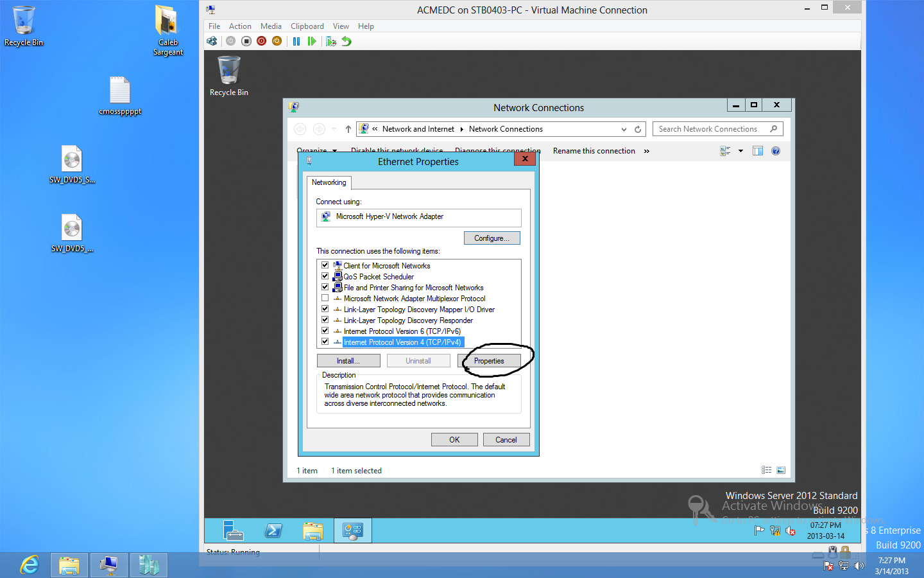Image resolution: width=924 pixels, height=578 pixels.
Task: Select Internet Protocol Version 4 (TCP/IPv4) item
Action: coord(402,342)
